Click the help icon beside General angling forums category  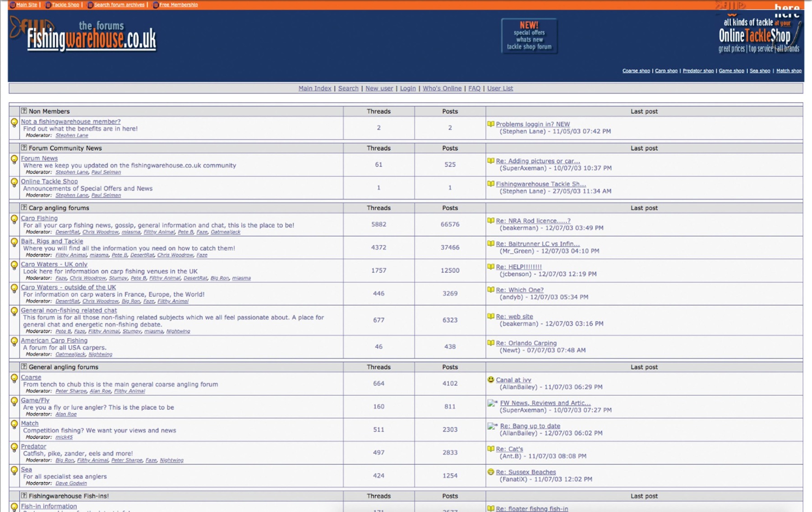coord(24,367)
